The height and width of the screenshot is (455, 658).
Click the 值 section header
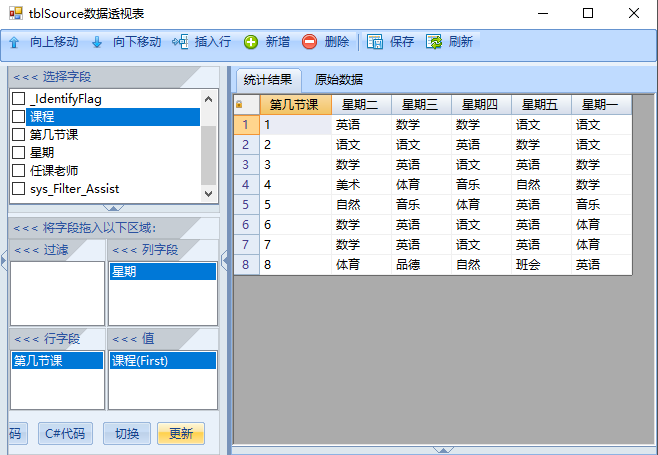click(163, 339)
